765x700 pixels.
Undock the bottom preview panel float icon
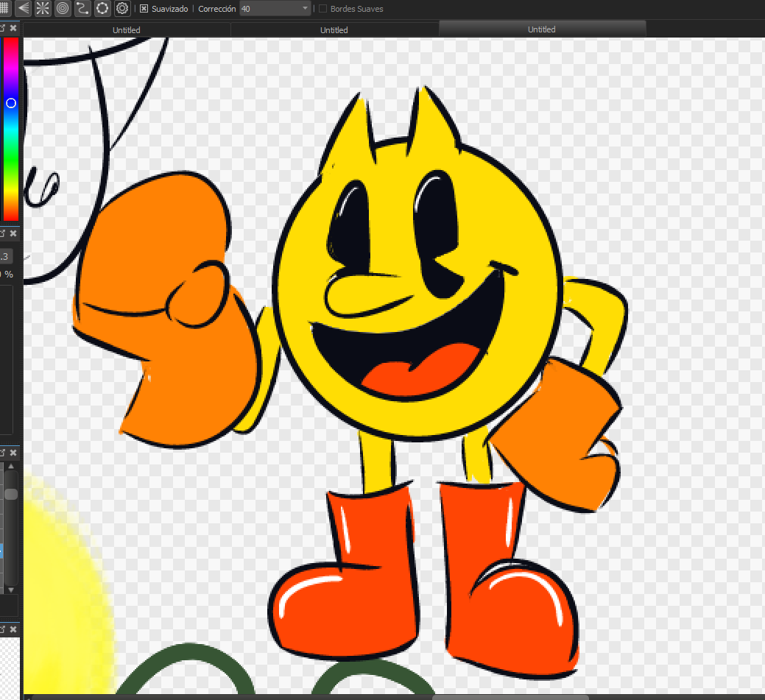coord(2,629)
